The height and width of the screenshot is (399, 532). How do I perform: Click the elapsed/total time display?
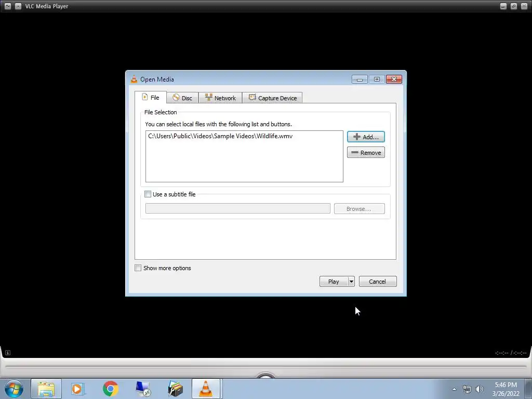[x=511, y=353]
